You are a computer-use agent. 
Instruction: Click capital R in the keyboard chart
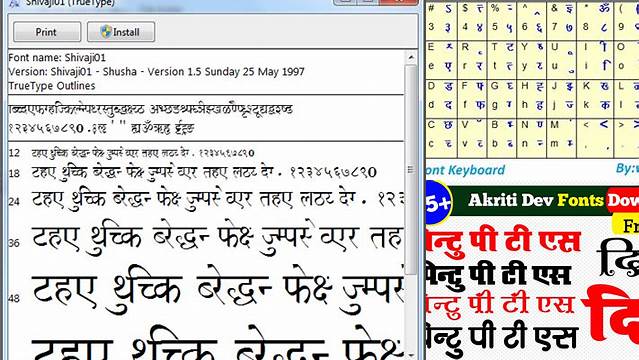click(x=465, y=47)
